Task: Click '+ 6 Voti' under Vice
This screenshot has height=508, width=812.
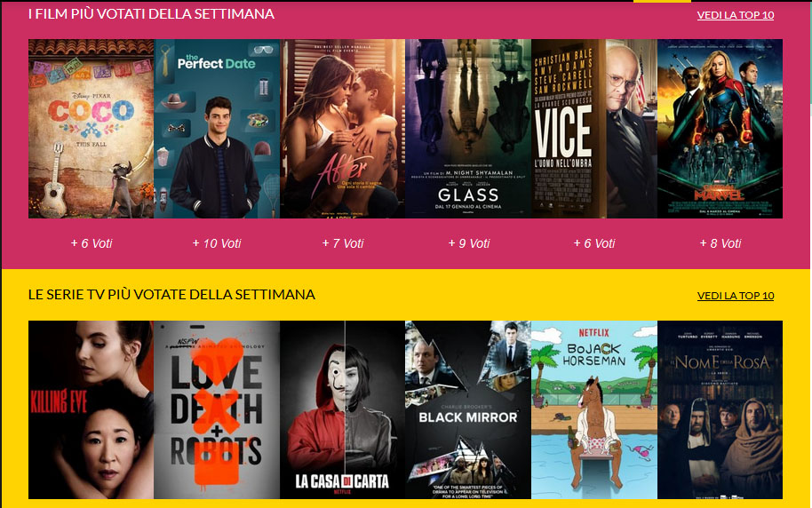Action: pos(594,243)
